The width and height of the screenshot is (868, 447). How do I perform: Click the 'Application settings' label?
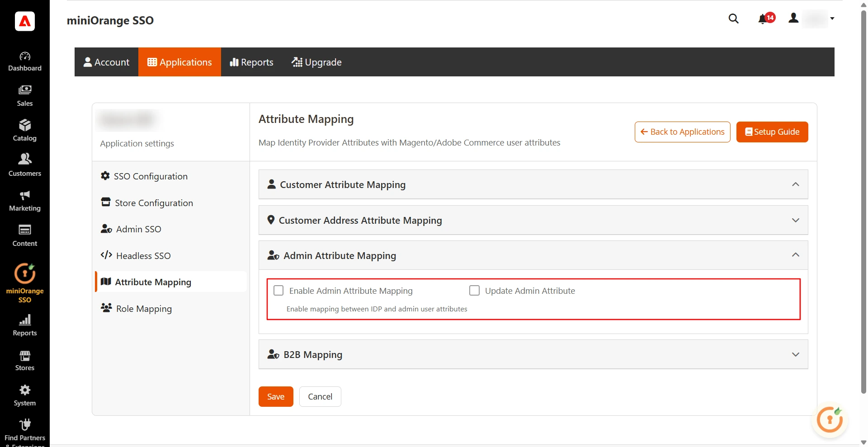[137, 143]
